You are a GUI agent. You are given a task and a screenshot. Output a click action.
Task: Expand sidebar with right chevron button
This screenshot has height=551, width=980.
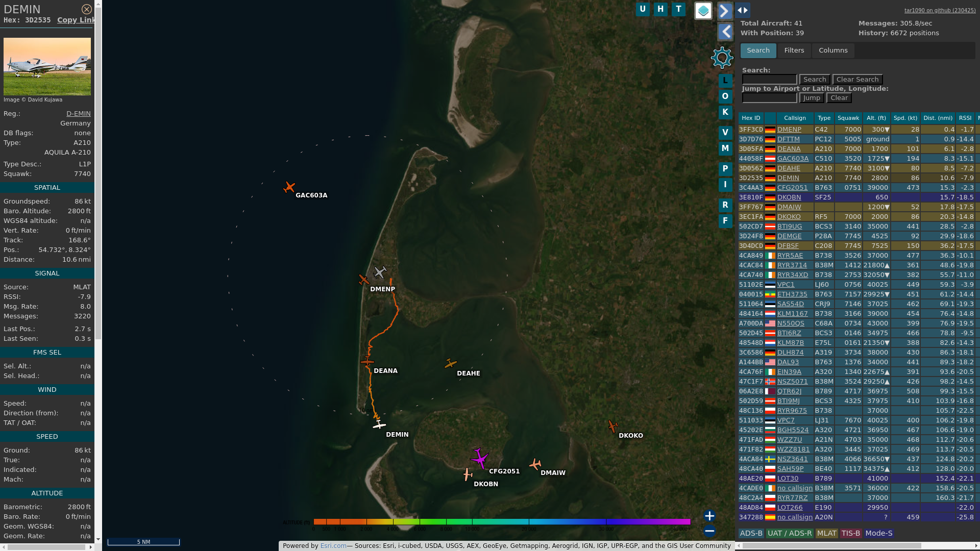(725, 11)
